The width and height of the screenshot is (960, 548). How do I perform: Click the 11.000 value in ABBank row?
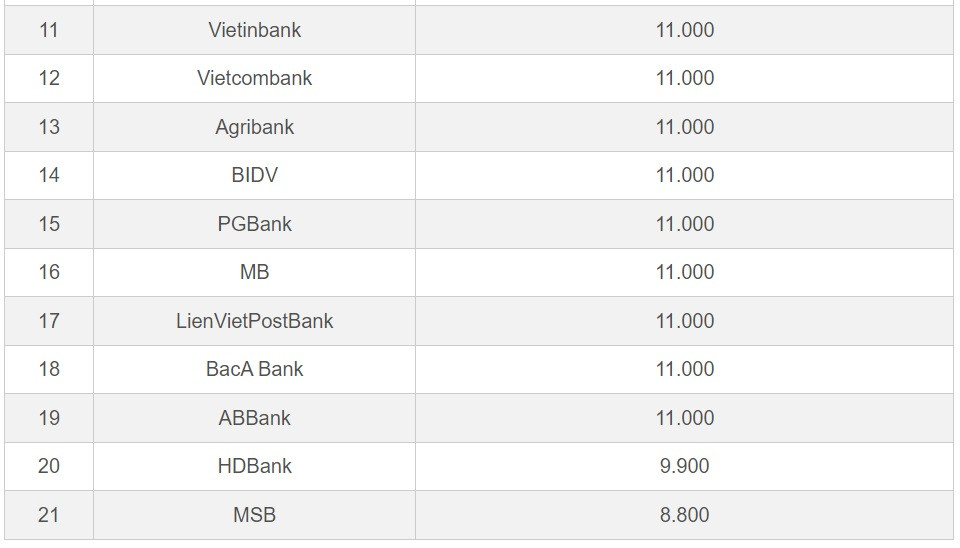coord(684,418)
